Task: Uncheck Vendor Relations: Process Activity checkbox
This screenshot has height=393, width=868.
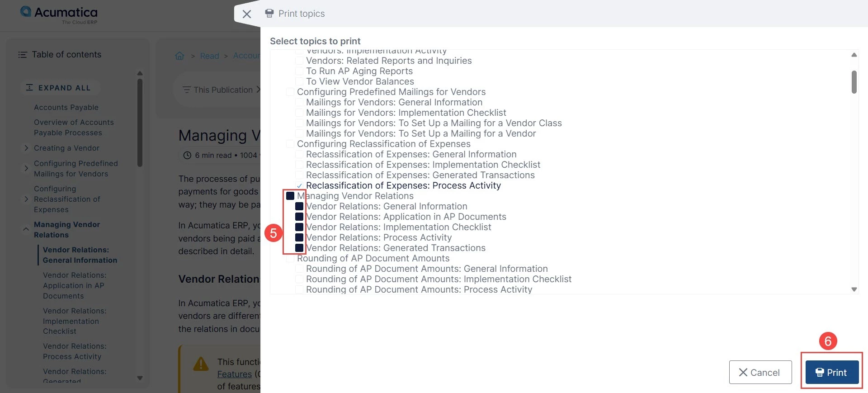Action: tap(299, 237)
